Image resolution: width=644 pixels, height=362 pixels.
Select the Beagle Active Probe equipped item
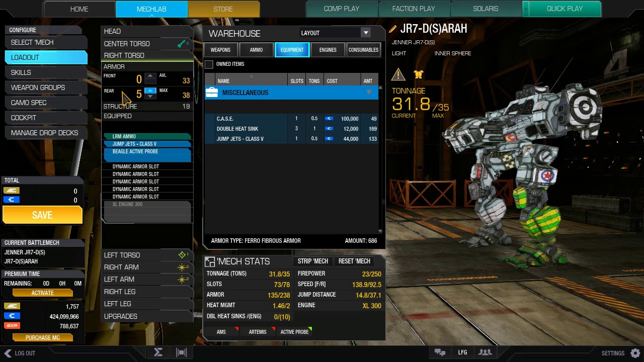[x=147, y=155]
